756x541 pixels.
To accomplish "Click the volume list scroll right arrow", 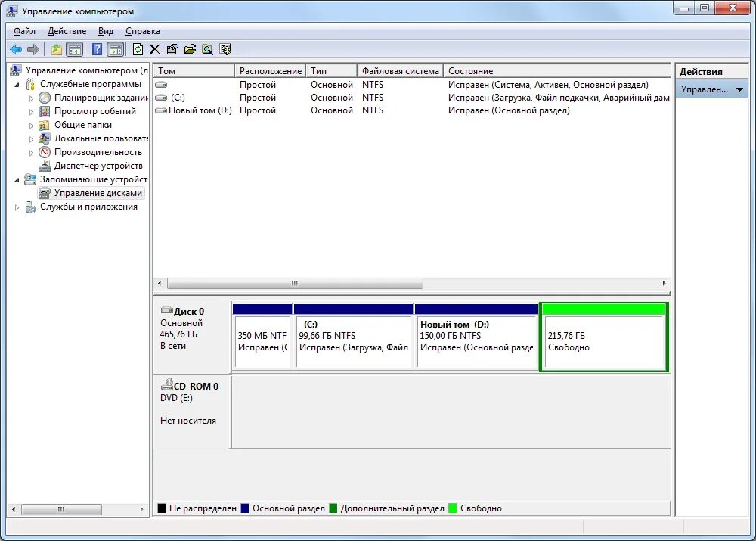I will (x=664, y=283).
